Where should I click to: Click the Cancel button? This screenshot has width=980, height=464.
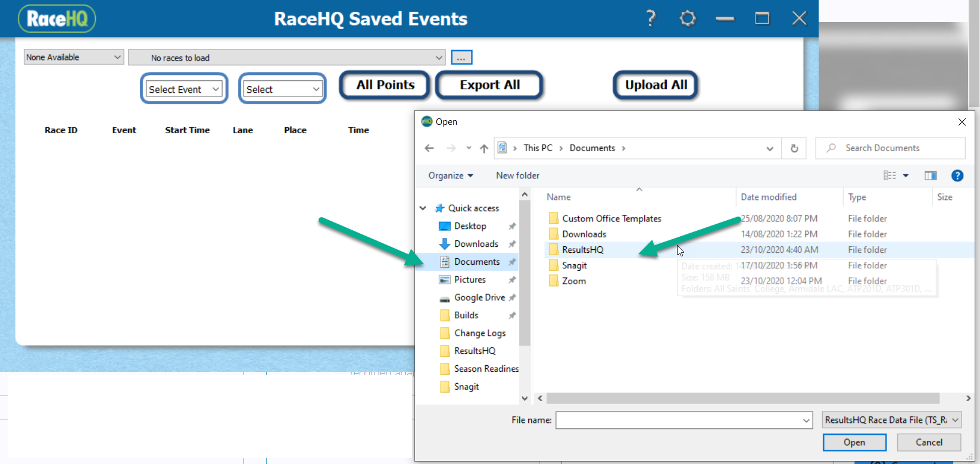[x=929, y=443]
